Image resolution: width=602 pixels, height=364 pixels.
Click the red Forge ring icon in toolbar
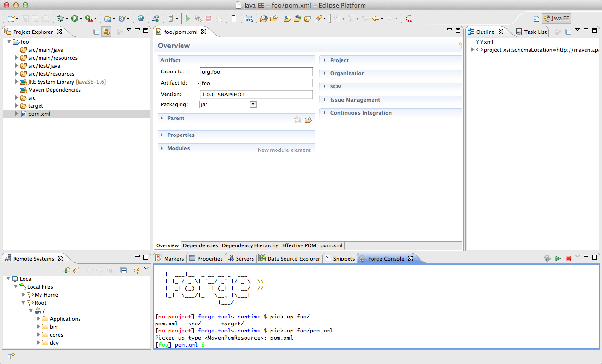[408, 18]
